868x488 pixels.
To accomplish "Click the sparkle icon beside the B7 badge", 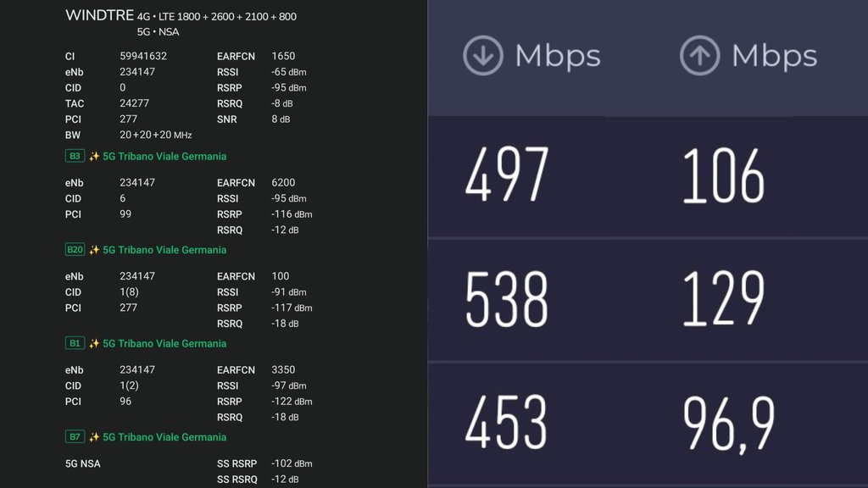I will coord(94,437).
